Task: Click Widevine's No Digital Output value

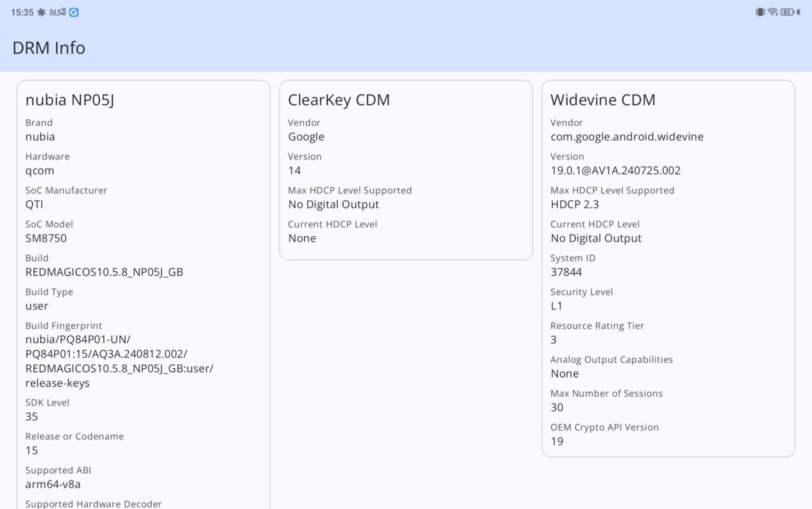Action: 596,238
